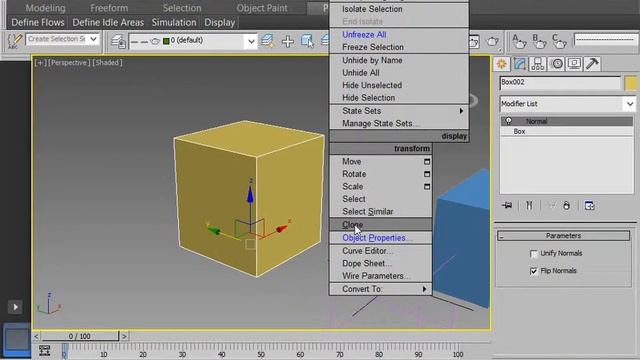Open the Shaded viewport label menu
This screenshot has width=640, height=360.
tap(107, 62)
